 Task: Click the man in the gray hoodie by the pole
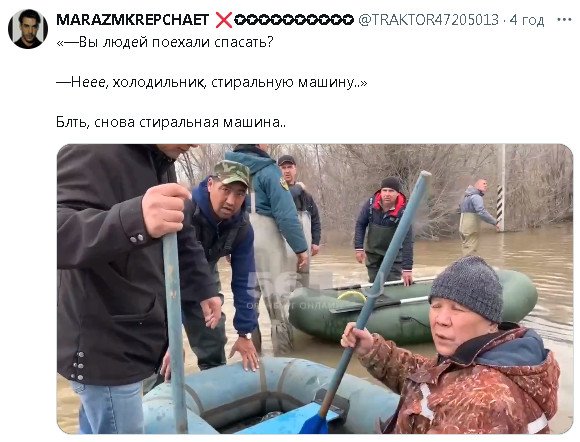click(476, 216)
